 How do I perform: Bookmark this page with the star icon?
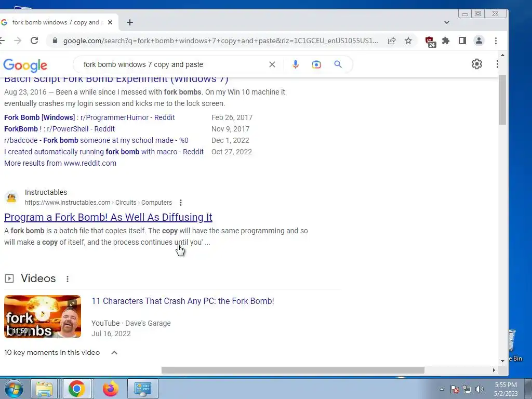coord(408,41)
